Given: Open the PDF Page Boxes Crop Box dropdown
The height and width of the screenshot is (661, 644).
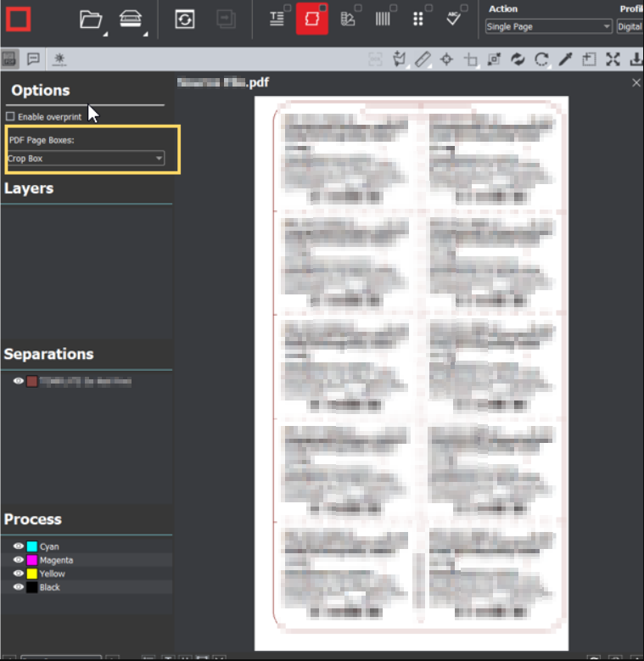Looking at the screenshot, I should (x=86, y=159).
